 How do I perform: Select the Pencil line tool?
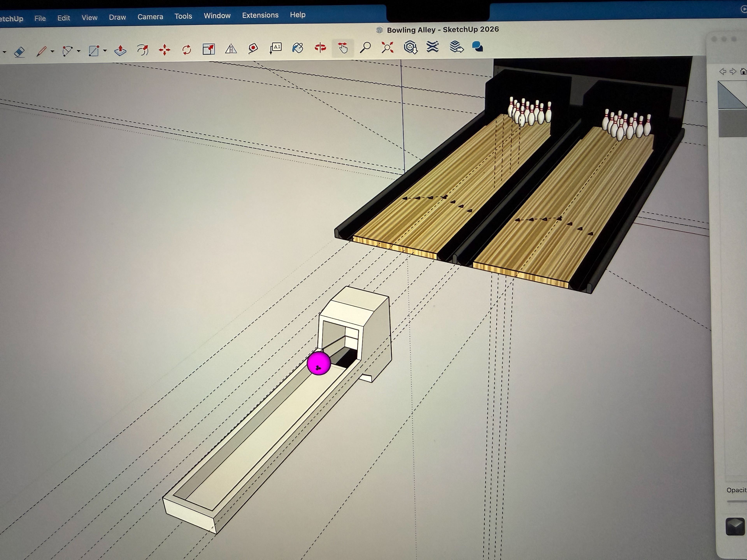[x=42, y=51]
